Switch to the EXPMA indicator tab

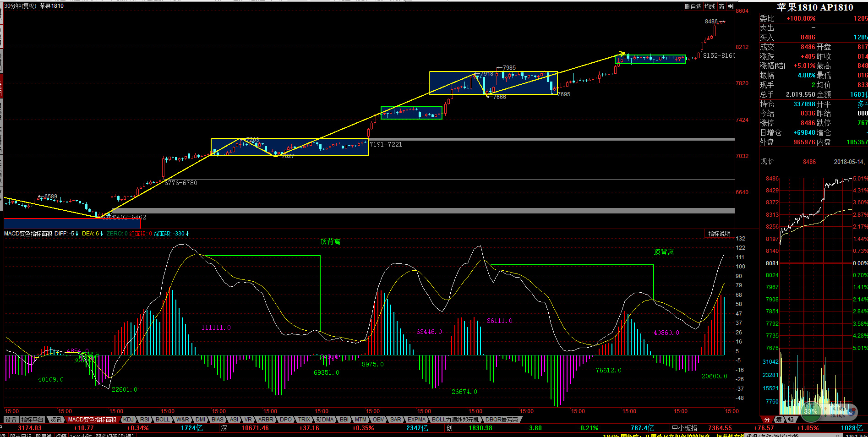point(417,420)
